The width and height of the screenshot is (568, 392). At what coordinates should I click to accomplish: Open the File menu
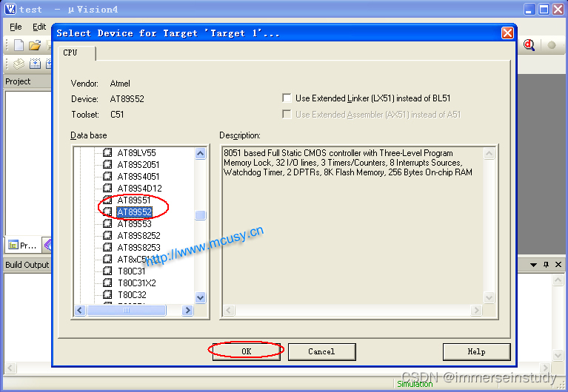[x=16, y=27]
